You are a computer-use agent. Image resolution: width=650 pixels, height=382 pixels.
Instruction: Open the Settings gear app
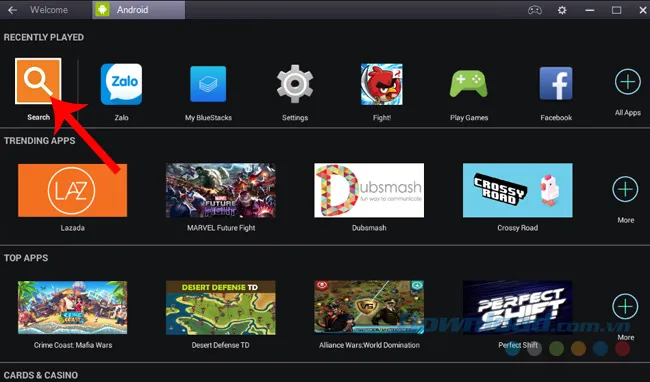click(295, 84)
